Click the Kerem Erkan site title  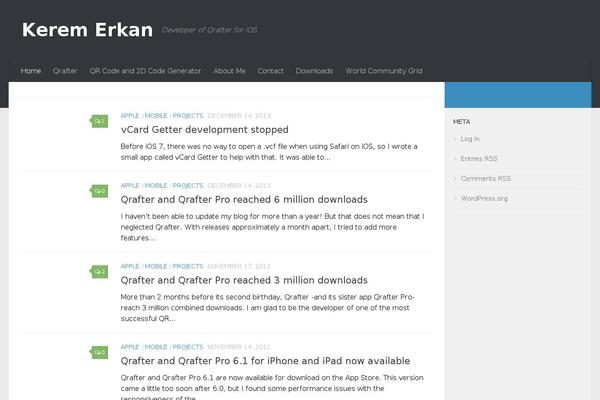pyautogui.click(x=87, y=30)
